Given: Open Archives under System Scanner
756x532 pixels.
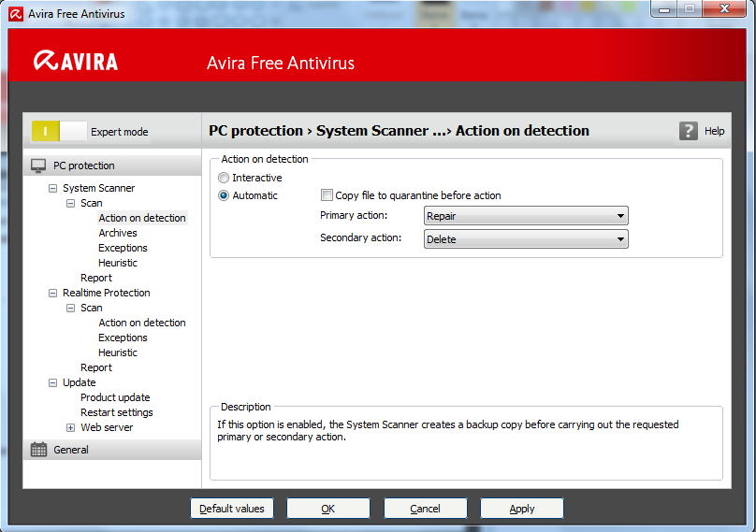Looking at the screenshot, I should pyautogui.click(x=118, y=233).
